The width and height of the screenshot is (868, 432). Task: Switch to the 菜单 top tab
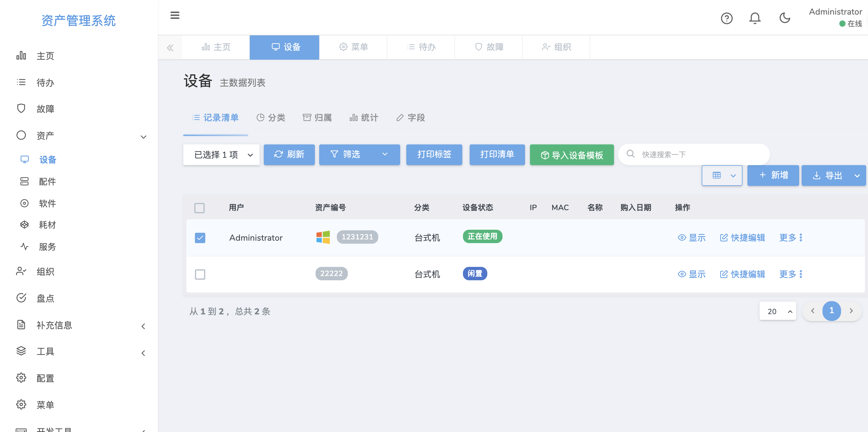click(x=353, y=47)
